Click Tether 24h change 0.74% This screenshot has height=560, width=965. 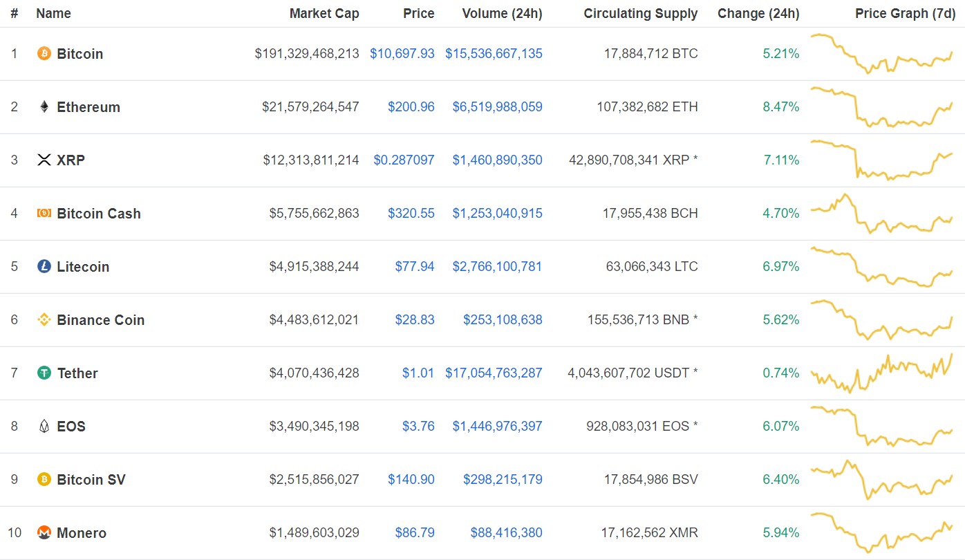click(781, 373)
